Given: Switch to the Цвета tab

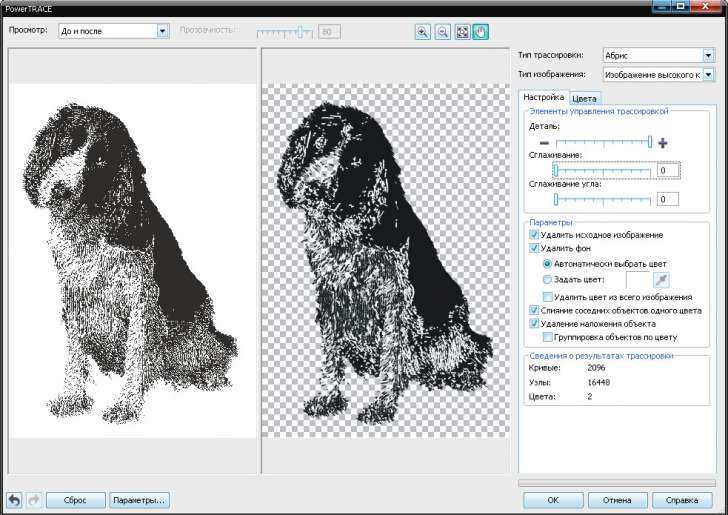Looking at the screenshot, I should tap(585, 98).
